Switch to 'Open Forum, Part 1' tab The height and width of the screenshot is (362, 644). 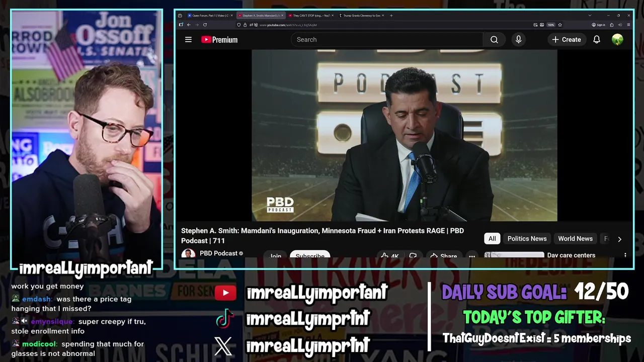210,16
